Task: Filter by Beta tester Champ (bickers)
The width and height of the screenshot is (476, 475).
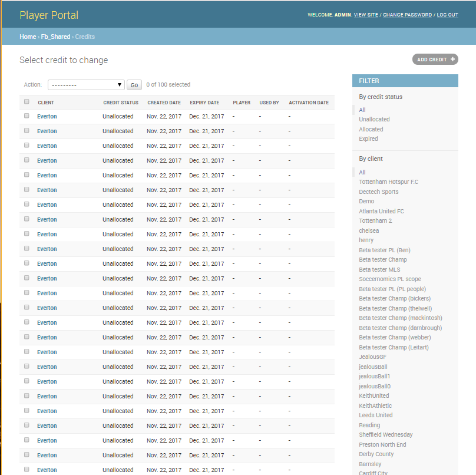Action: [x=395, y=299]
